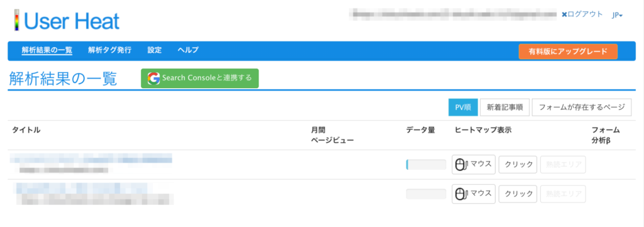
Task: Click 有料版にアップグレード button
Action: tap(568, 52)
